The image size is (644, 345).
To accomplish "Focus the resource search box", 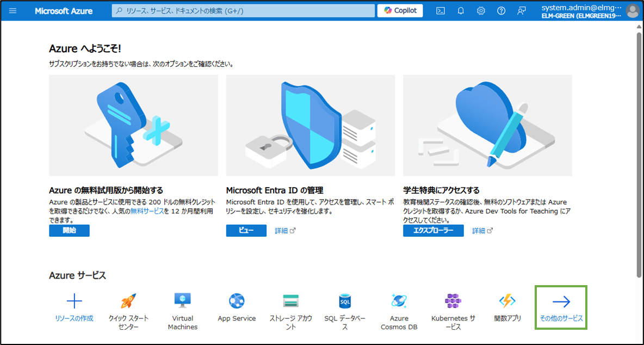I will [x=243, y=11].
